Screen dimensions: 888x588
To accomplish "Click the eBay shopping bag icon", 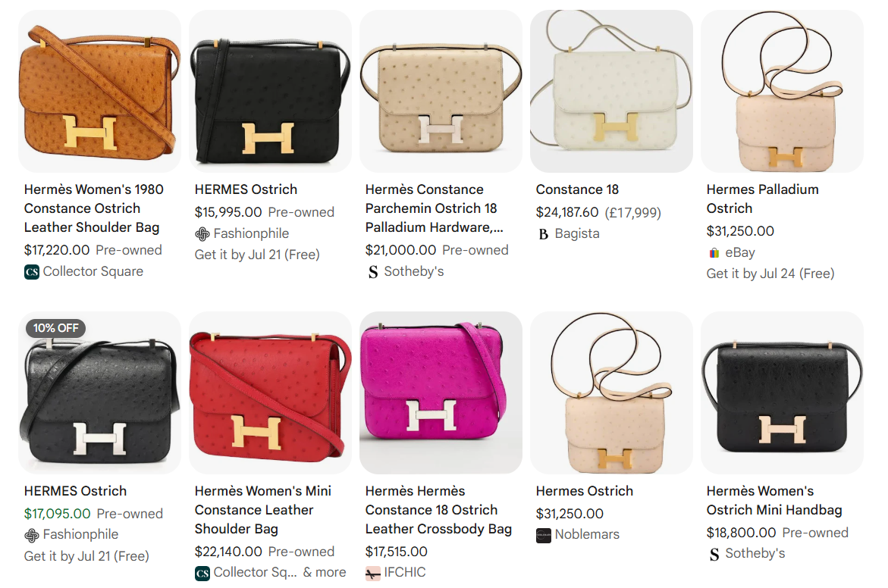I will (714, 253).
